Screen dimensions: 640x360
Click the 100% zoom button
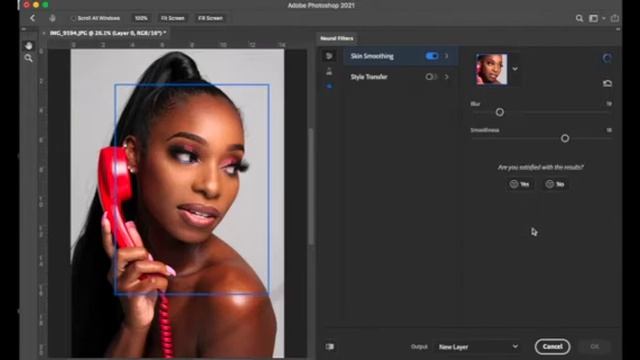(x=141, y=18)
